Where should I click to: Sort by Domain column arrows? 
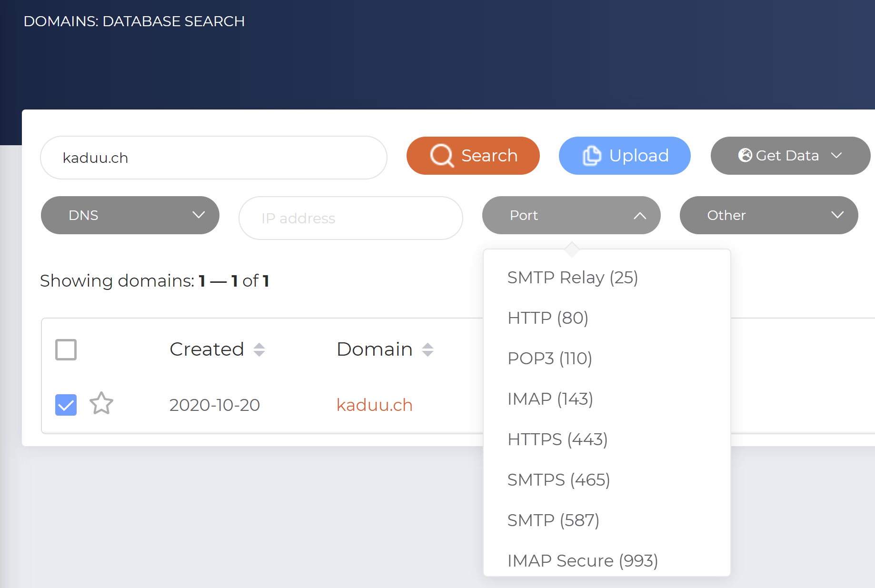428,349
